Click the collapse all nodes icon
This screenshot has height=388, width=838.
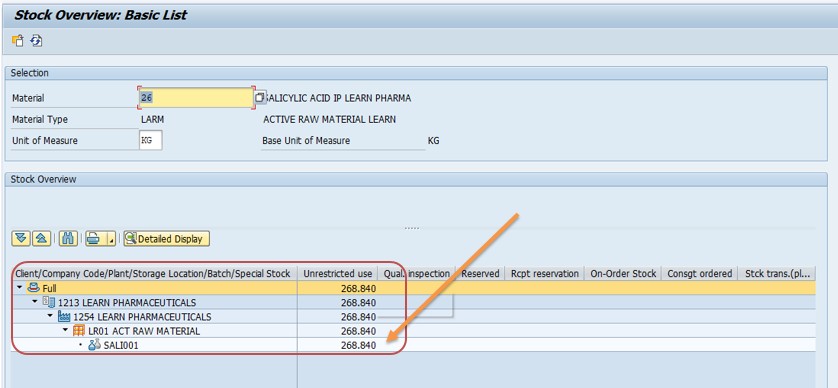coord(42,238)
